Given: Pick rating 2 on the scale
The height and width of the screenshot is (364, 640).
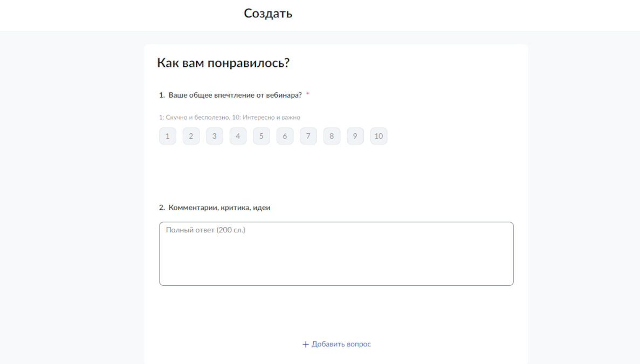Looking at the screenshot, I should point(191,136).
